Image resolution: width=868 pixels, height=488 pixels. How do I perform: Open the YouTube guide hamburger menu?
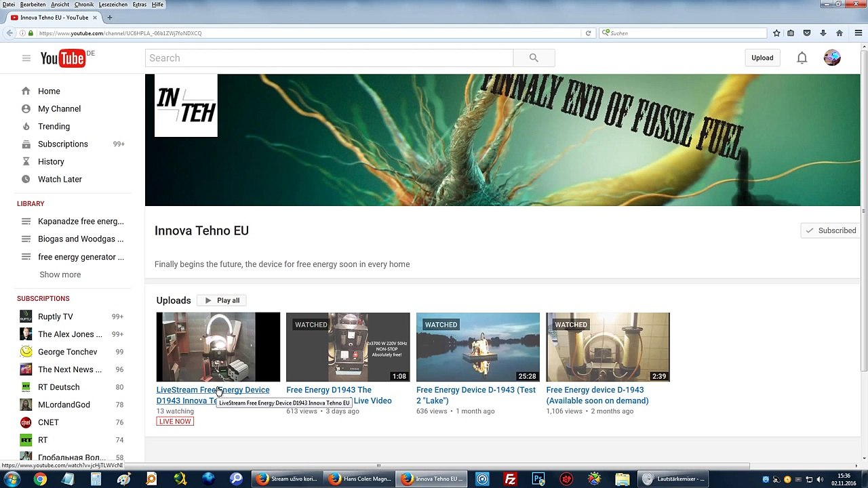(26, 58)
